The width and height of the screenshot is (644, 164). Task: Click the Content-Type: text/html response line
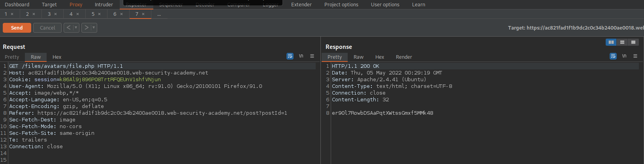coord(392,86)
